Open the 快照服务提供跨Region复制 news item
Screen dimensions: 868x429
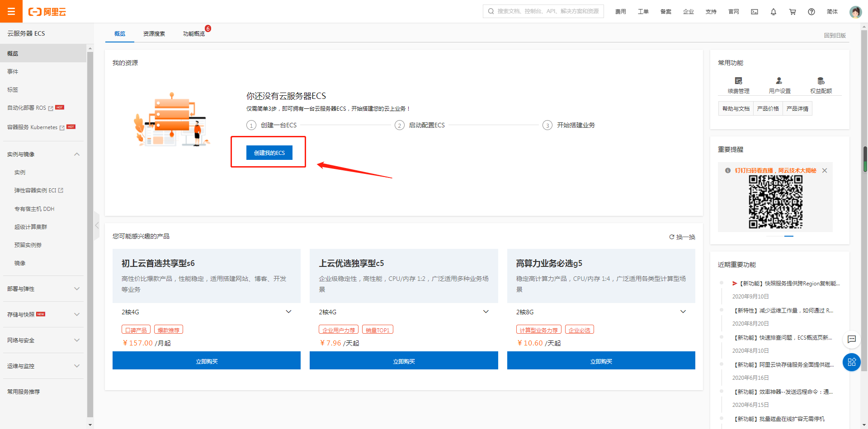(786, 284)
